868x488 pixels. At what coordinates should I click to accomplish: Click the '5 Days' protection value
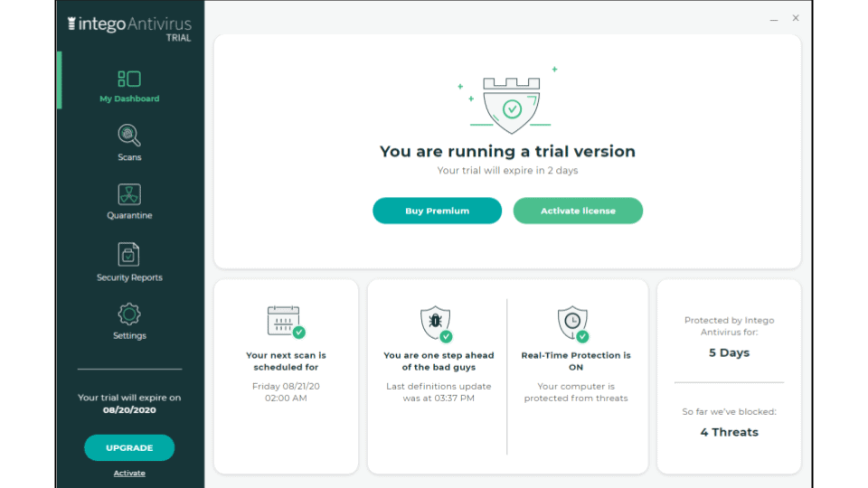[729, 353]
